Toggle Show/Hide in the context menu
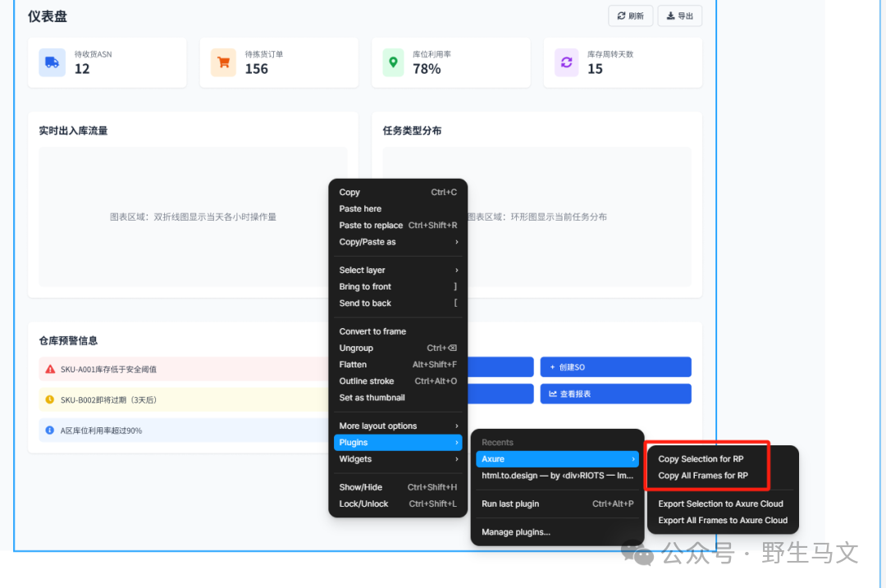 click(x=361, y=487)
